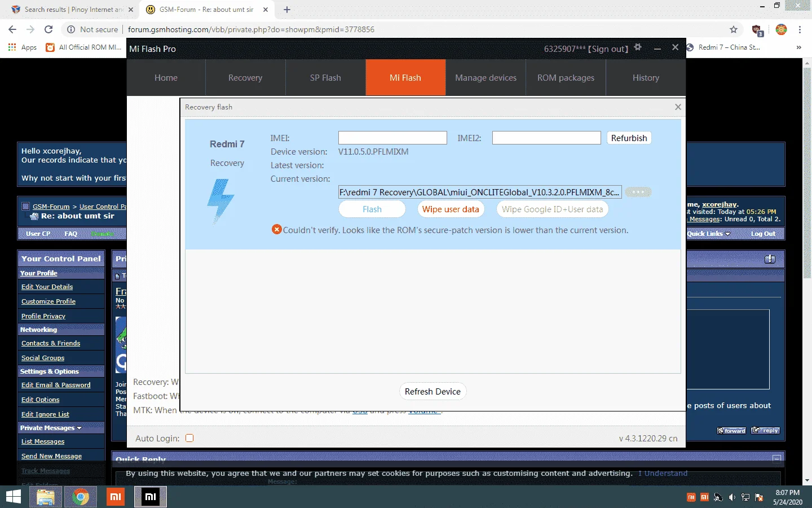Open the orange Mi app in the taskbar

116,497
